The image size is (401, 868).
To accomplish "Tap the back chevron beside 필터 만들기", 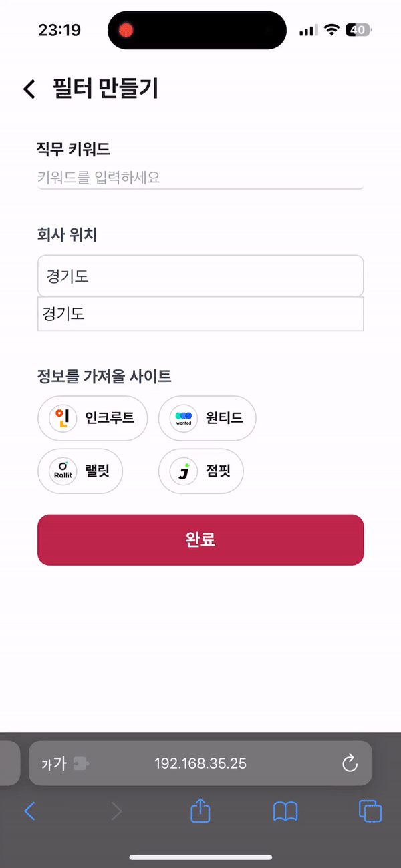I will [28, 87].
